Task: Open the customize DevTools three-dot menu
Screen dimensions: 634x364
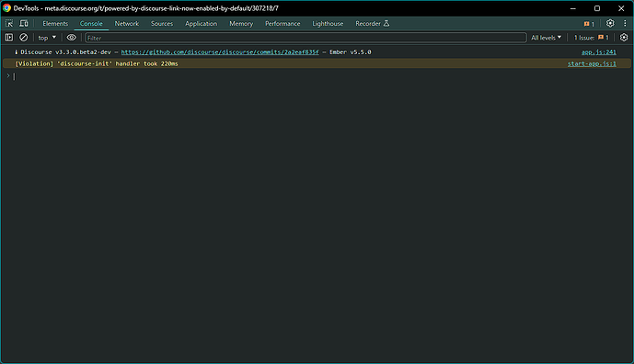Action: click(625, 23)
